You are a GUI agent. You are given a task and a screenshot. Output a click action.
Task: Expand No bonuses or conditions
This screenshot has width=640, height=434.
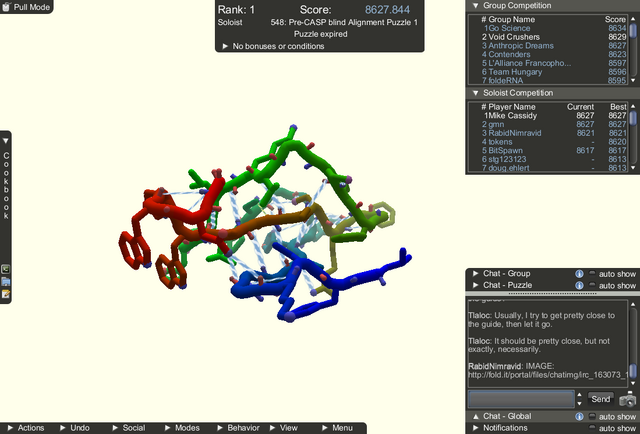(225, 46)
